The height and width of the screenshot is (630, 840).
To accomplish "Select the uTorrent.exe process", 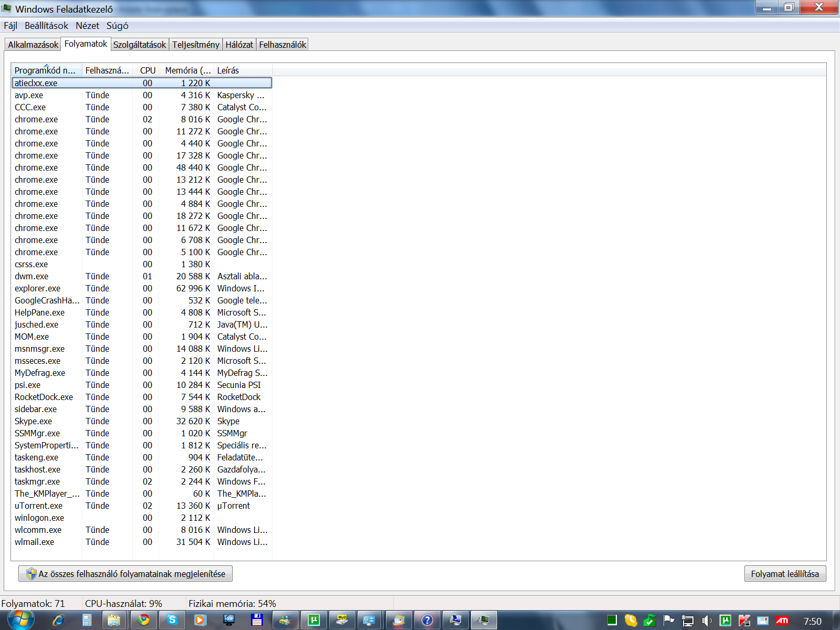I will [142, 506].
